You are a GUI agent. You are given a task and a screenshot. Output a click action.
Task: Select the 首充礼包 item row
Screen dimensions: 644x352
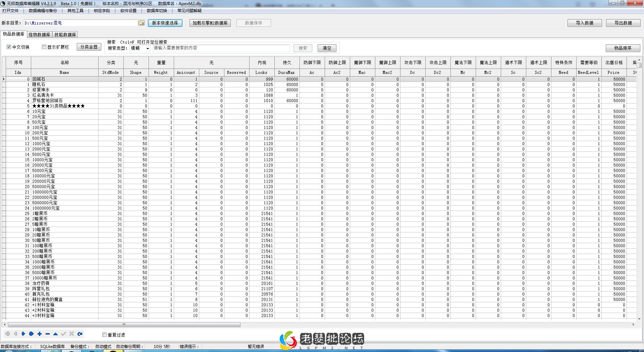319,294
